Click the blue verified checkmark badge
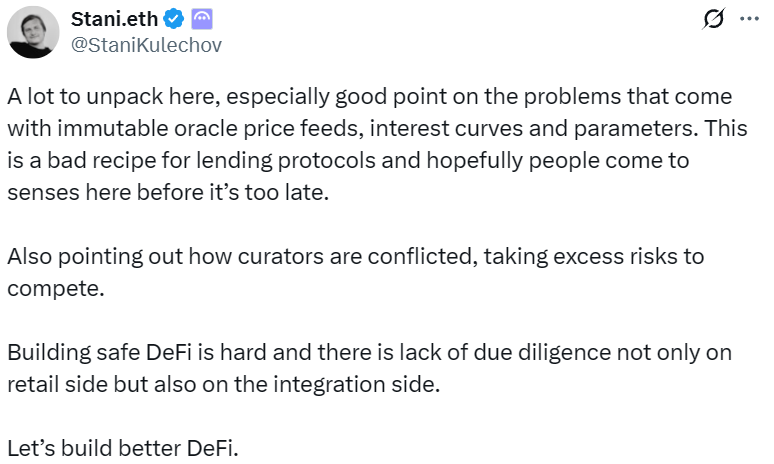Image resolution: width=774 pixels, height=464 pixels. [x=174, y=18]
